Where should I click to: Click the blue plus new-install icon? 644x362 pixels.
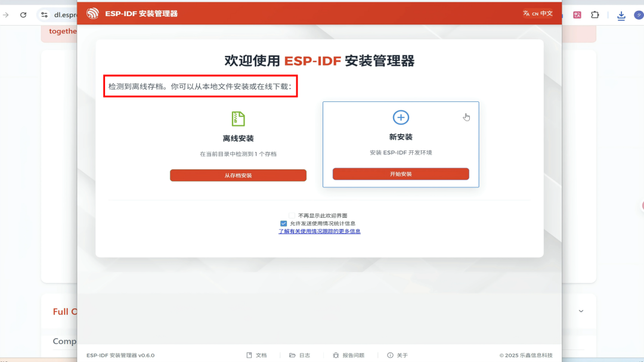point(401,117)
